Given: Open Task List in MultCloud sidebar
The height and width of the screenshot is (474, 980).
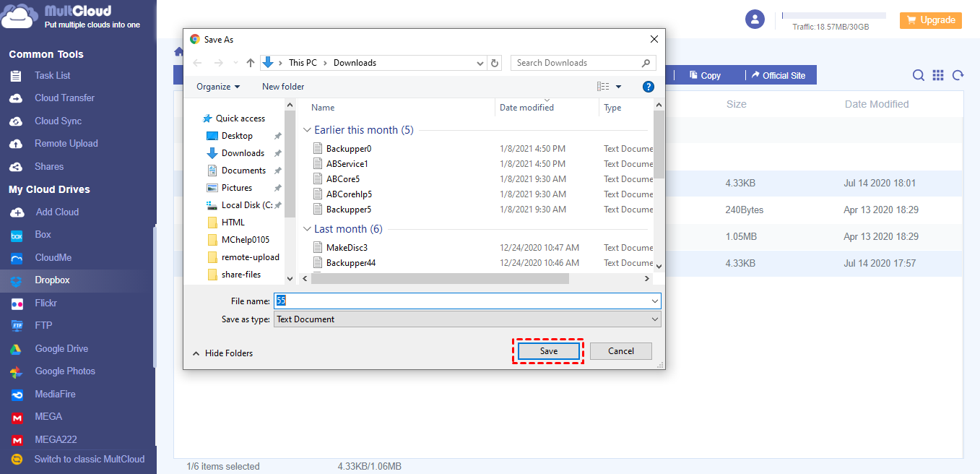Looking at the screenshot, I should pos(52,75).
